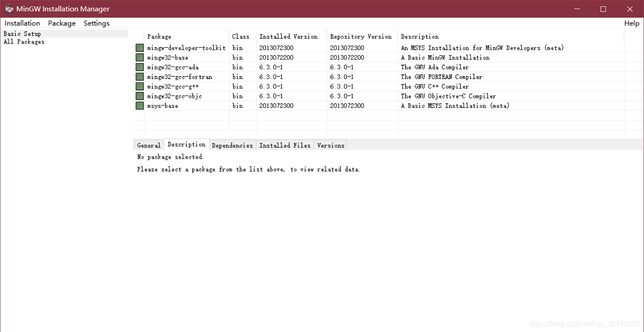Click repository version 6.3.0-1 of mingw32-gcc-objc

click(341, 96)
